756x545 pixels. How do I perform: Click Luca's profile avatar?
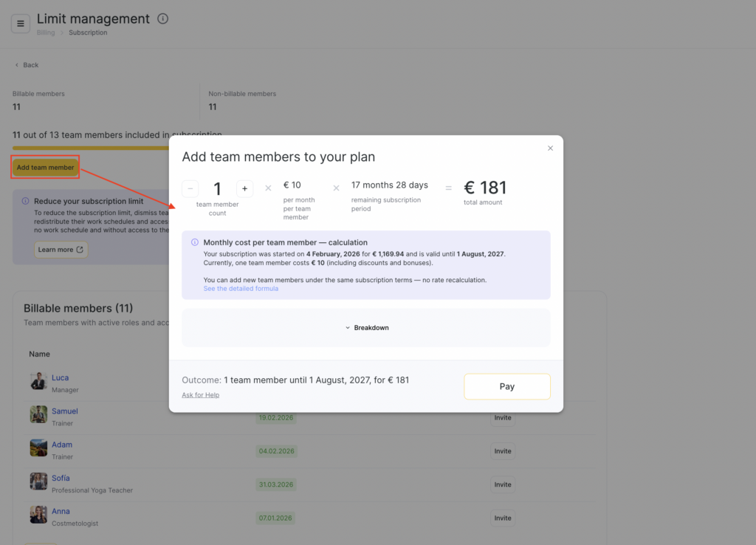point(38,381)
